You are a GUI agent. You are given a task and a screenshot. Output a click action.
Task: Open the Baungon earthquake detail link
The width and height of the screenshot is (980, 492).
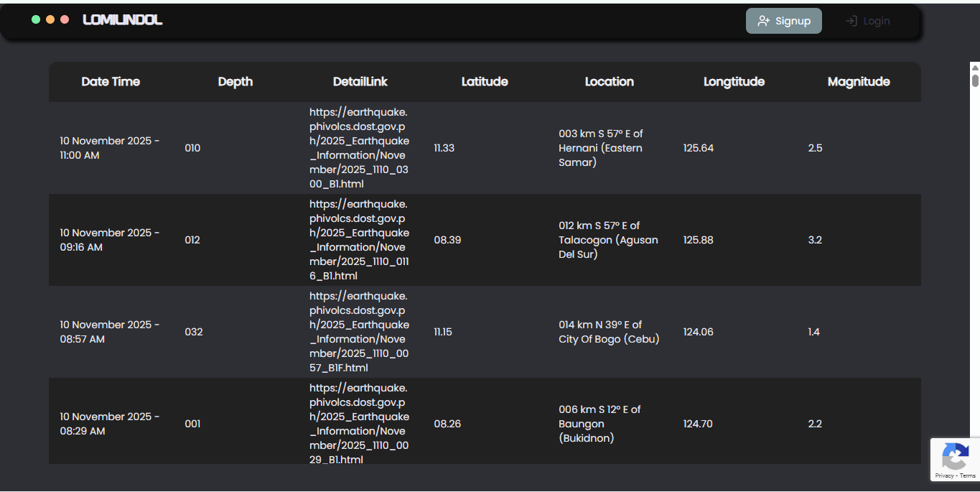tap(360, 424)
